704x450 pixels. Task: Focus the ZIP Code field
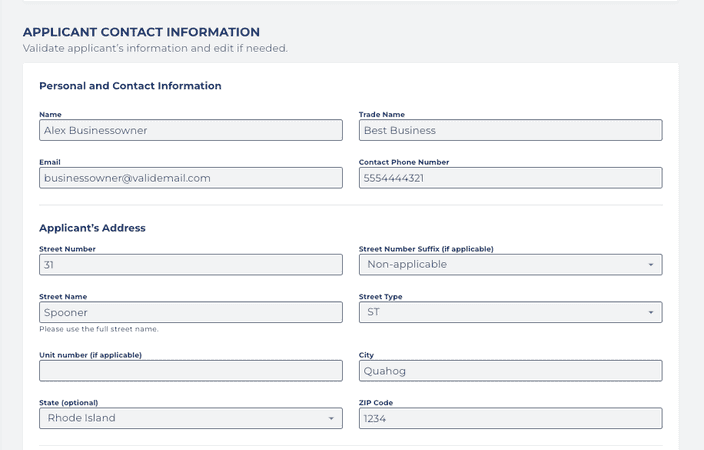click(x=510, y=418)
